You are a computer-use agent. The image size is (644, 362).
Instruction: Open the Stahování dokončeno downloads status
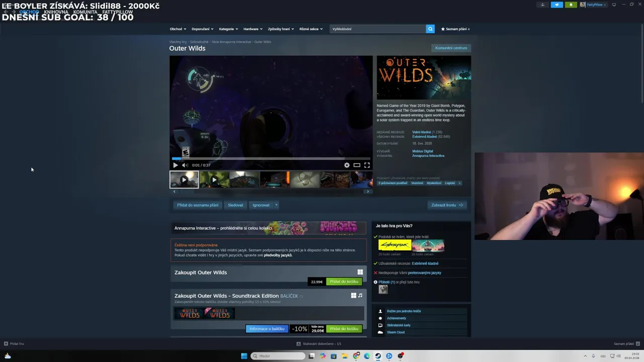[x=319, y=344]
